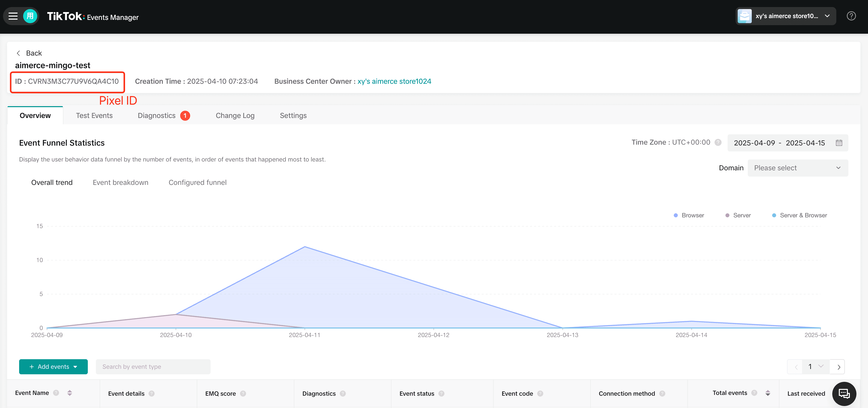
Task: Click the EMQ score help icon
Action: point(243,393)
